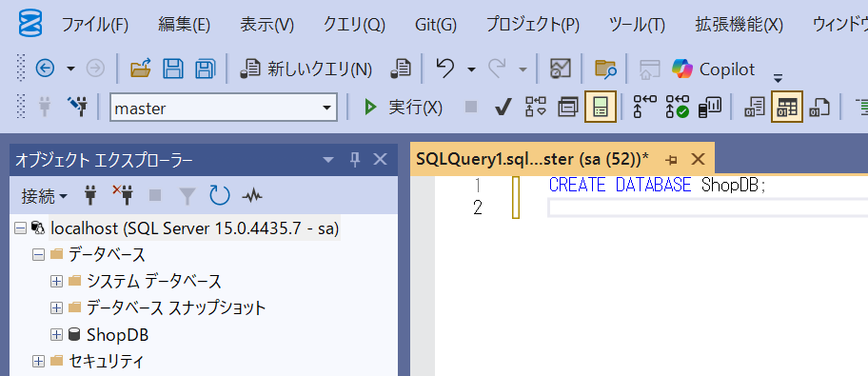The height and width of the screenshot is (376, 868).
Task: Open the ファイル(F) menu
Action: (94, 25)
